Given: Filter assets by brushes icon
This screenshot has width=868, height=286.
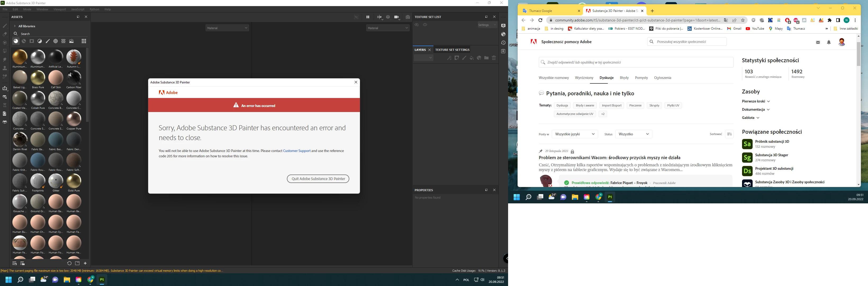Looking at the screenshot, I should click(48, 41).
